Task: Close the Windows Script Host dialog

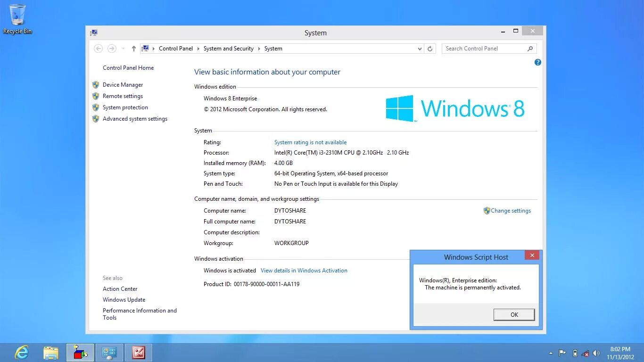Action: coord(532,255)
